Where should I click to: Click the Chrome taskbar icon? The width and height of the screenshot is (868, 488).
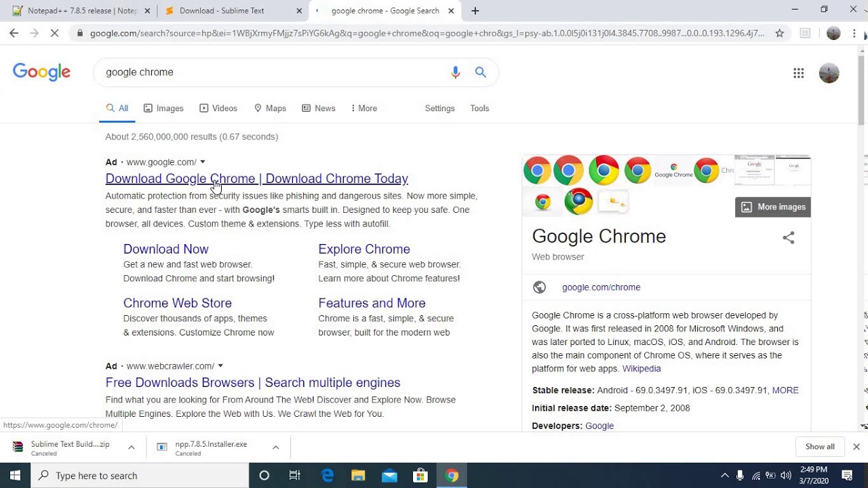coord(452,475)
